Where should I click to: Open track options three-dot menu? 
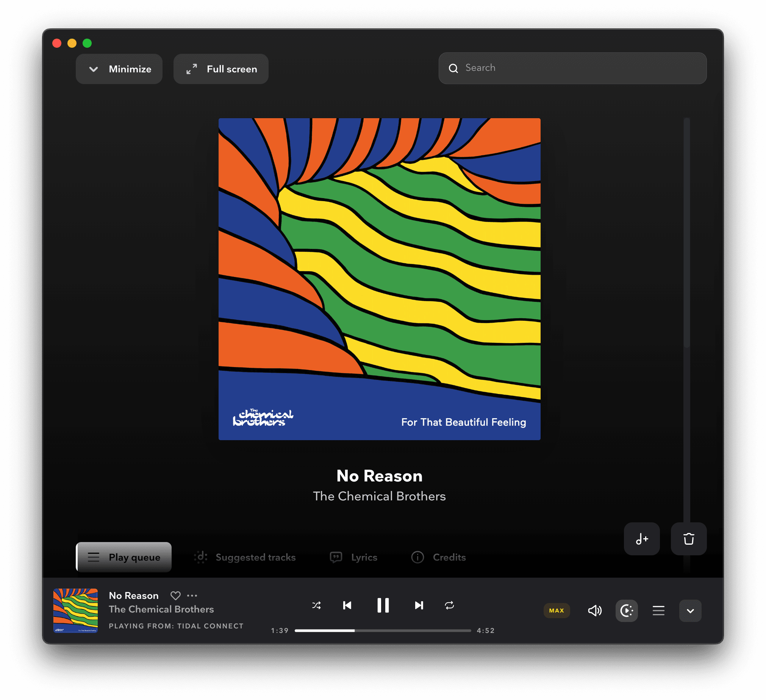click(x=192, y=595)
